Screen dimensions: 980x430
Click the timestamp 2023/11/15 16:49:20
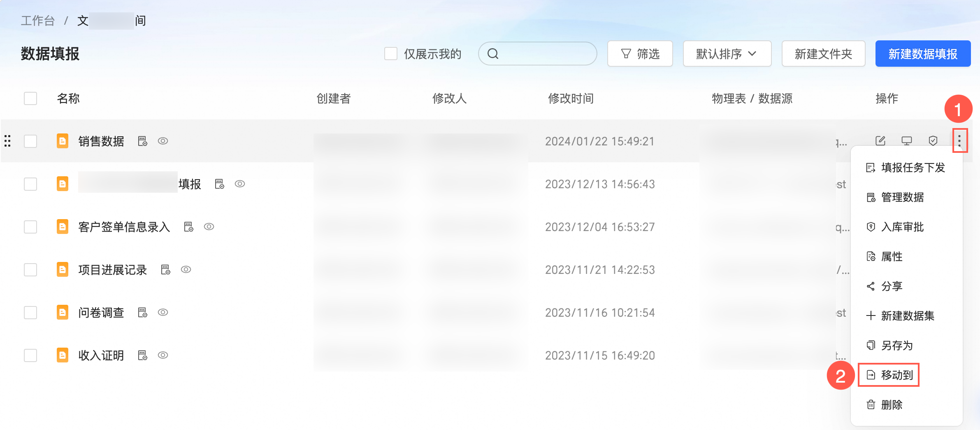tap(600, 355)
